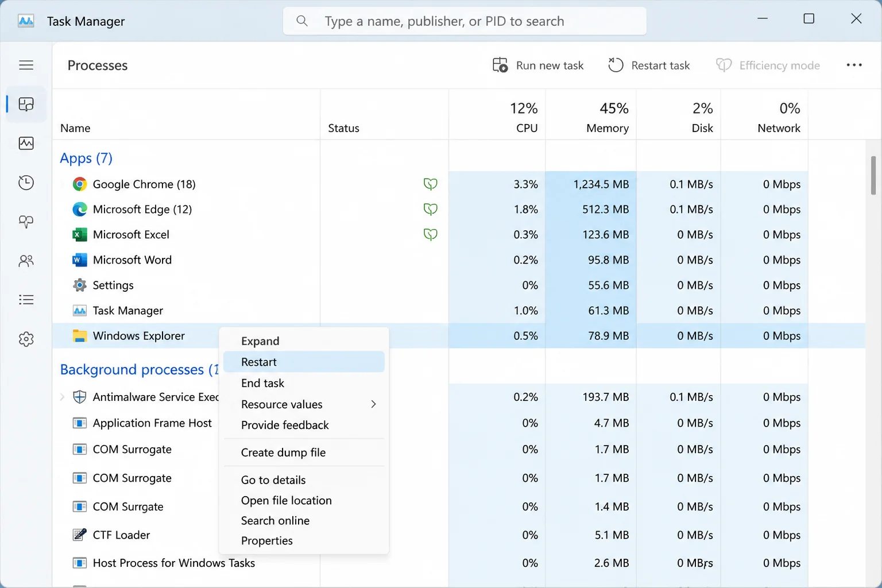Choose Restart from the context menu
Viewport: 882px width, 588px height.
[304, 362]
